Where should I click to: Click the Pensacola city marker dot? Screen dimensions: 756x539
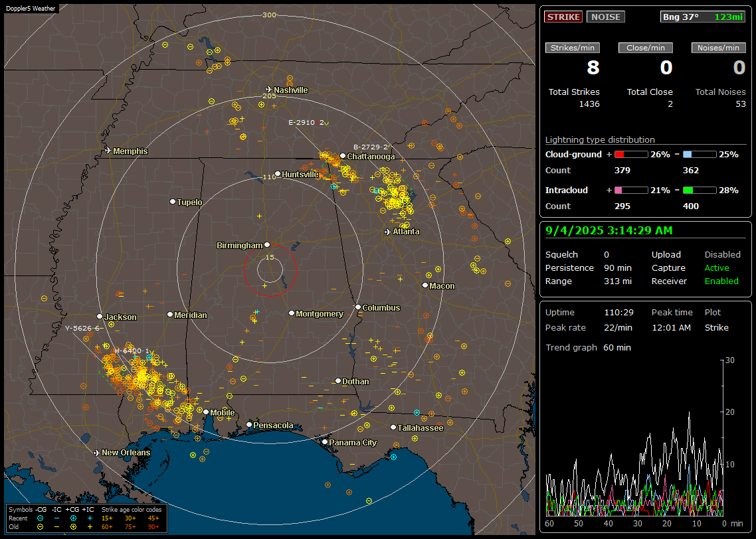249,425
